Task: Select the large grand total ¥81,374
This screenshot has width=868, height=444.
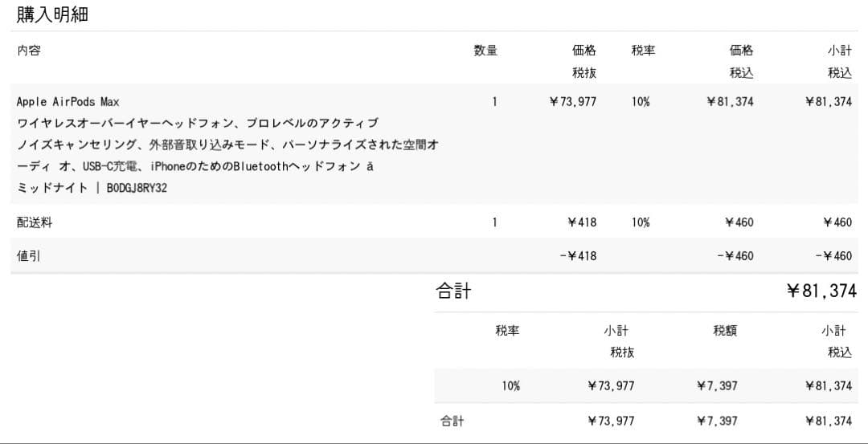Action: coord(821,291)
